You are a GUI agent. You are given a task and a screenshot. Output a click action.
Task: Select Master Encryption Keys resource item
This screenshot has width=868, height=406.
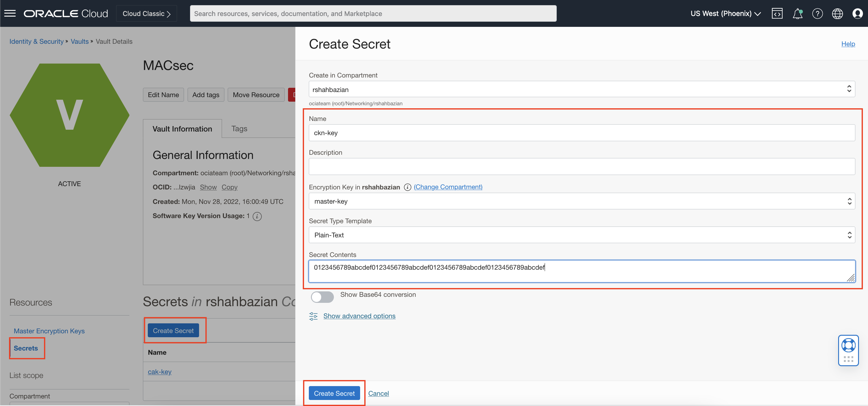(x=49, y=331)
